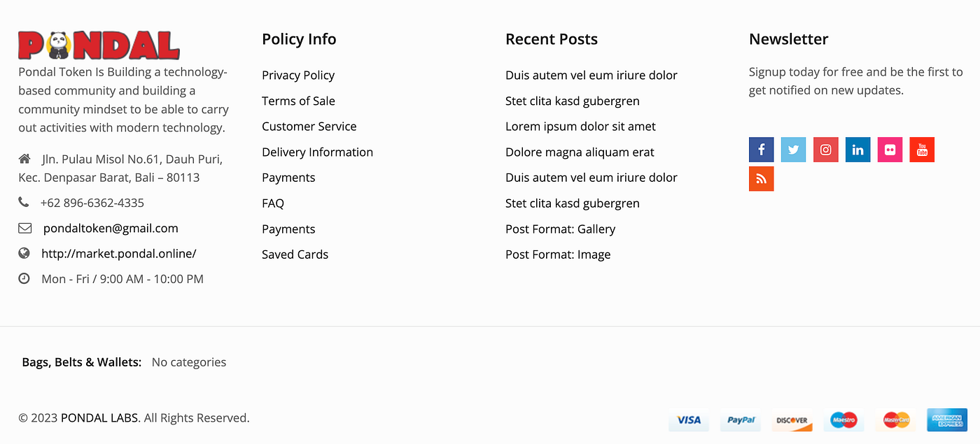
Task: Open the LinkedIn social icon
Action: 857,150
